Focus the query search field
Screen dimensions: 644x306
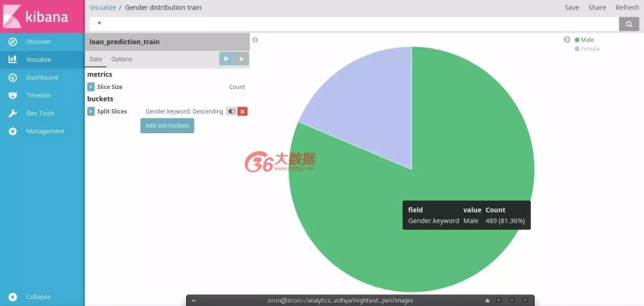(x=354, y=24)
